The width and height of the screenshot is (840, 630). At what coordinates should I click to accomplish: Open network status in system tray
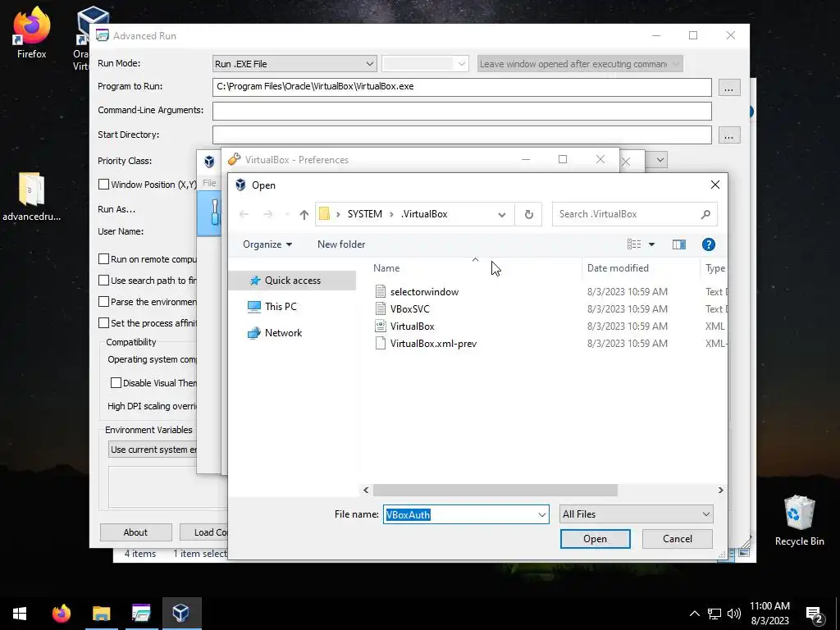tap(714, 614)
